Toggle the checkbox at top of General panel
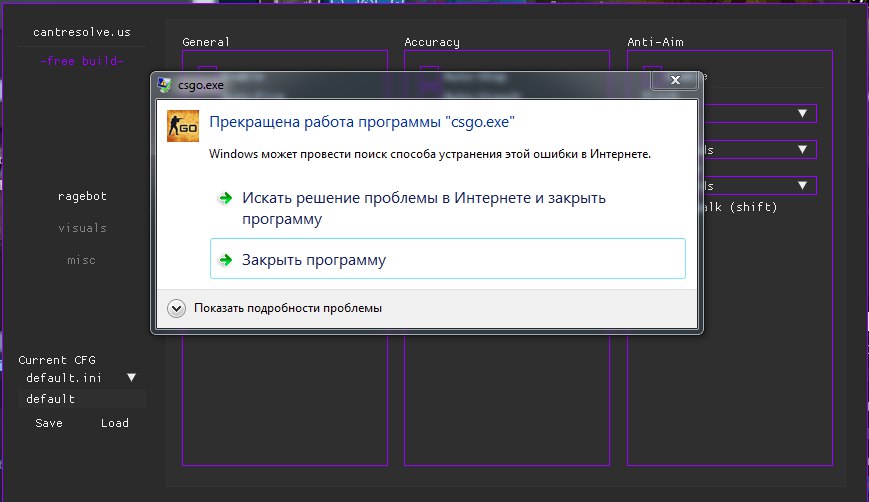Screen dimensions: 869x502 [207, 69]
